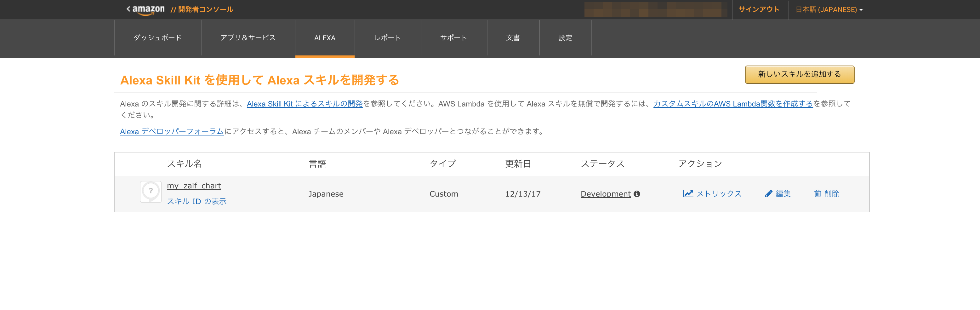Click 新しいスキルを追加する button
Image resolution: width=980 pixels, height=310 pixels.
[x=800, y=75]
